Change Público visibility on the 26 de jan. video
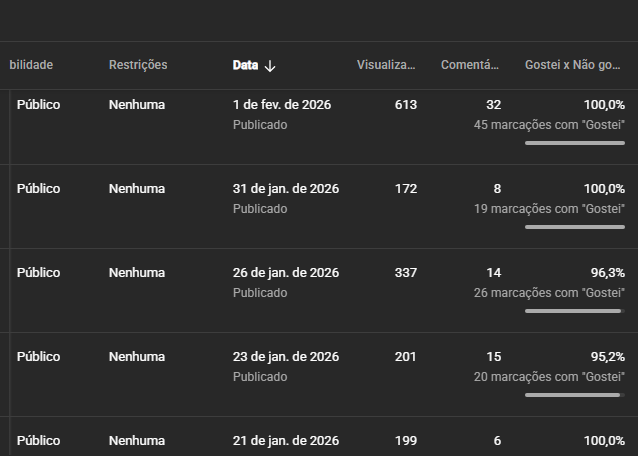 click(x=38, y=273)
